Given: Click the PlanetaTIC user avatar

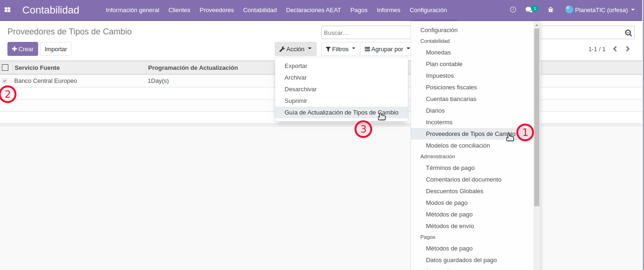Looking at the screenshot, I should point(569,10).
